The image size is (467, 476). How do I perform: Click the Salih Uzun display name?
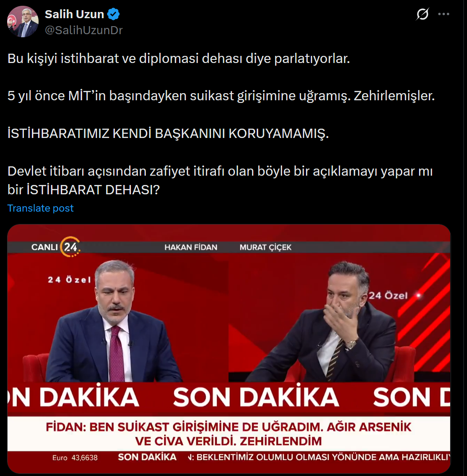pyautogui.click(x=75, y=14)
